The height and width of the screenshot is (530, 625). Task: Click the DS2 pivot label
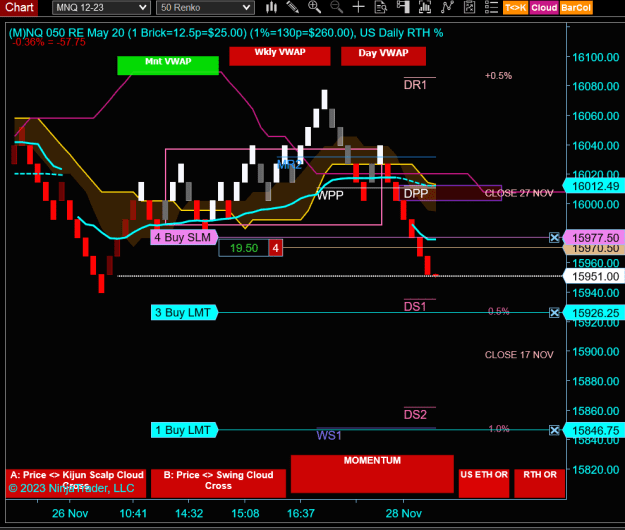point(415,415)
